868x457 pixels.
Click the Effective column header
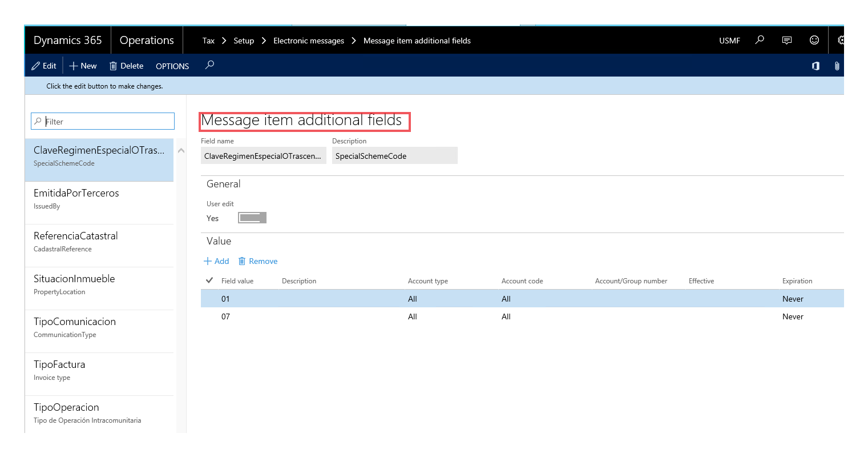(701, 281)
